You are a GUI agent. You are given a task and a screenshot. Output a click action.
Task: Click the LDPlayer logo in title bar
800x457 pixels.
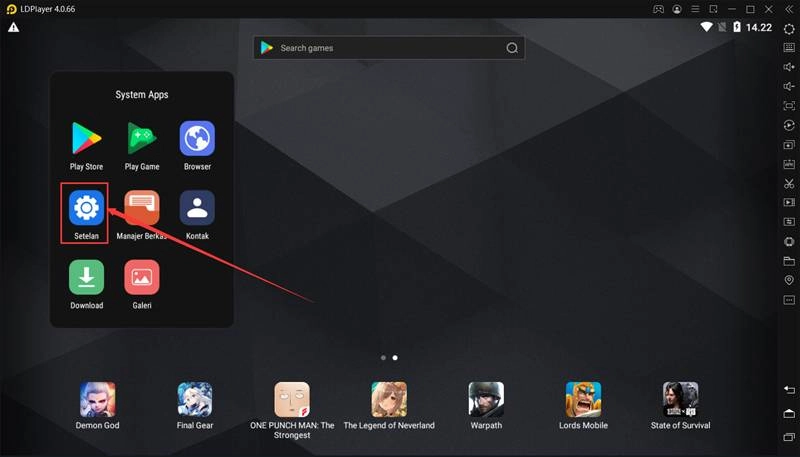tap(11, 9)
